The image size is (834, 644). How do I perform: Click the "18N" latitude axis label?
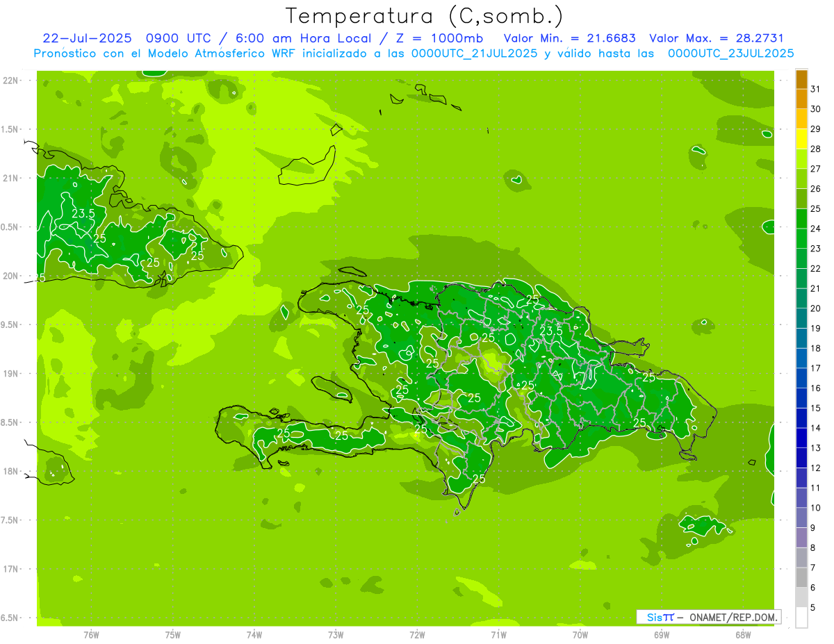(11, 472)
